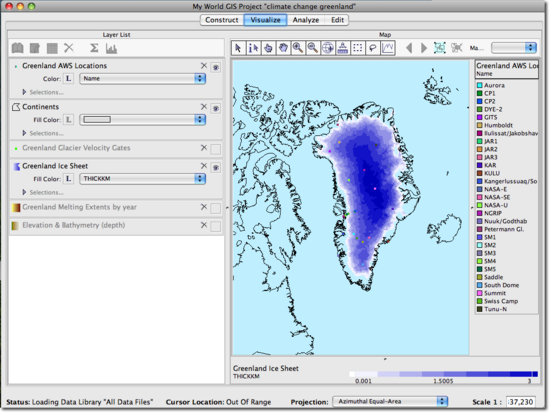Remove Greenland Melting Extents by year layer

[204, 207]
